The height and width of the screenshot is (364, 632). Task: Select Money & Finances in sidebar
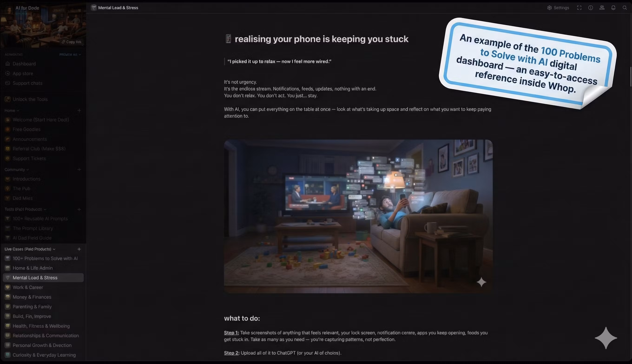pos(32,297)
